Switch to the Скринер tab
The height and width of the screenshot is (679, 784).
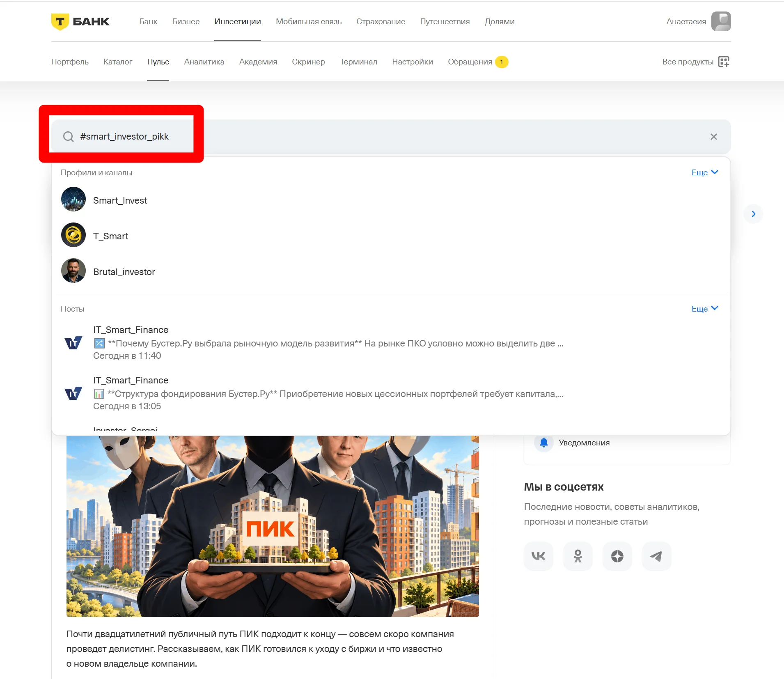point(308,62)
